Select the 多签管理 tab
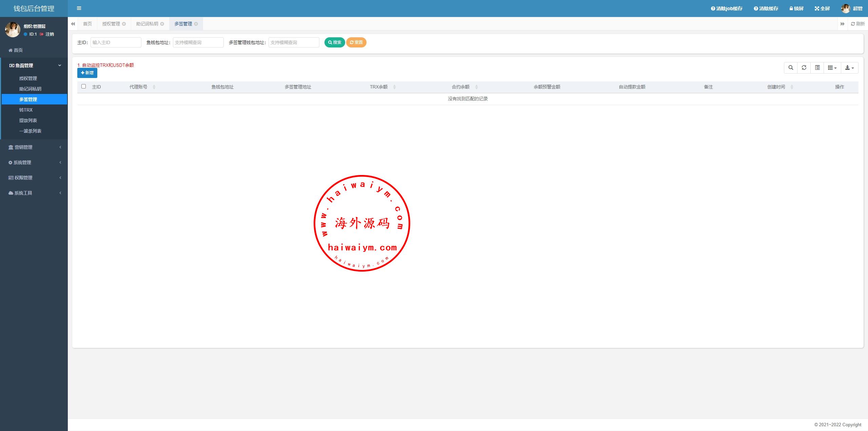868x431 pixels. pyautogui.click(x=183, y=23)
